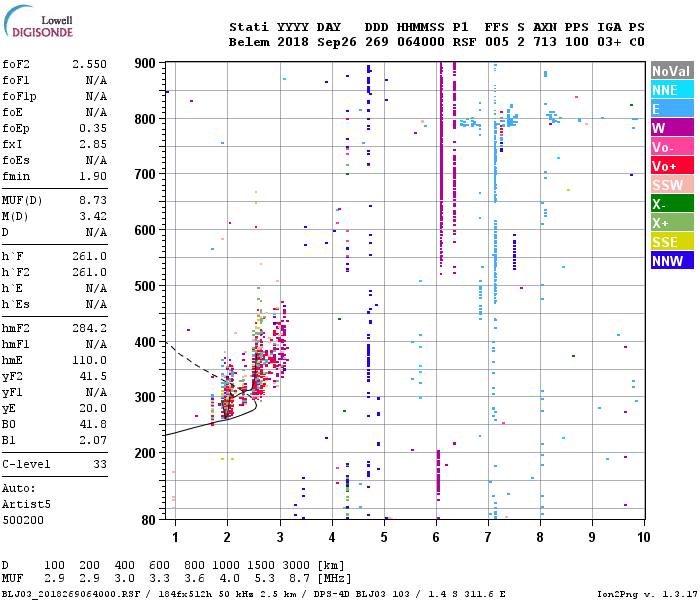Click the 900 km axis label
The height and width of the screenshot is (600, 700).
[x=145, y=63]
